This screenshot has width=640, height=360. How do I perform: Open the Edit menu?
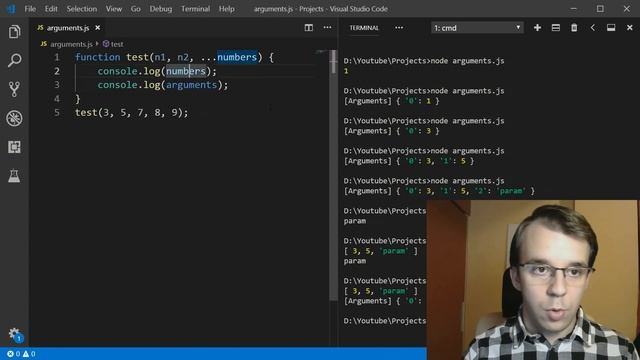click(51, 9)
